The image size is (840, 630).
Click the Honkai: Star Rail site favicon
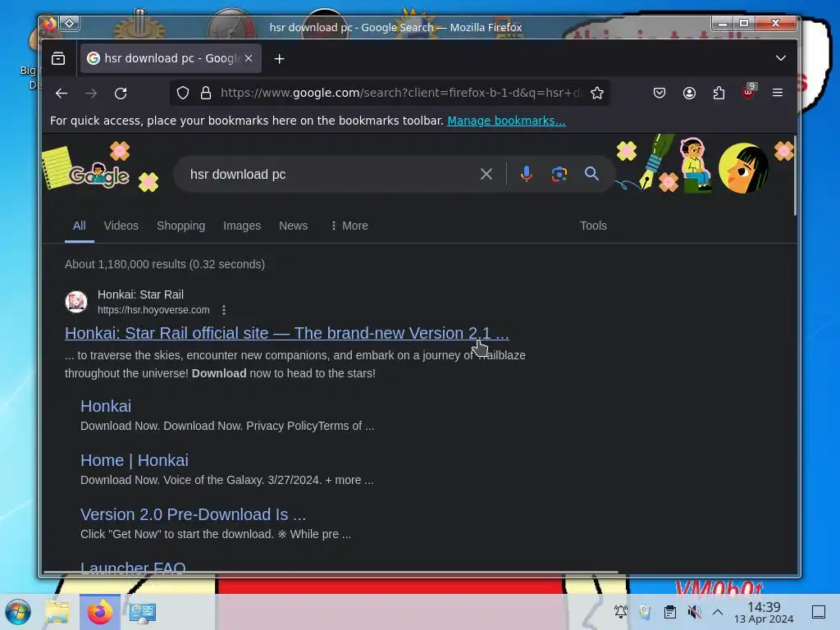click(x=76, y=302)
